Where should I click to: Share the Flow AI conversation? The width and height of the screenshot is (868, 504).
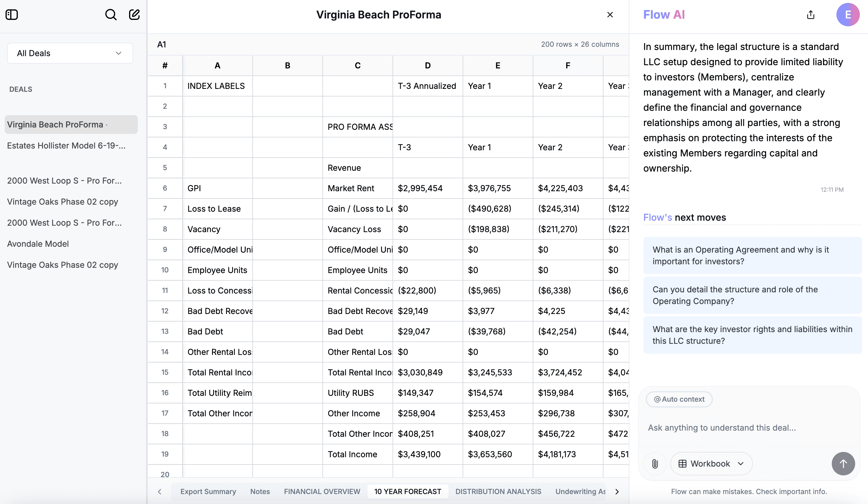(x=811, y=15)
